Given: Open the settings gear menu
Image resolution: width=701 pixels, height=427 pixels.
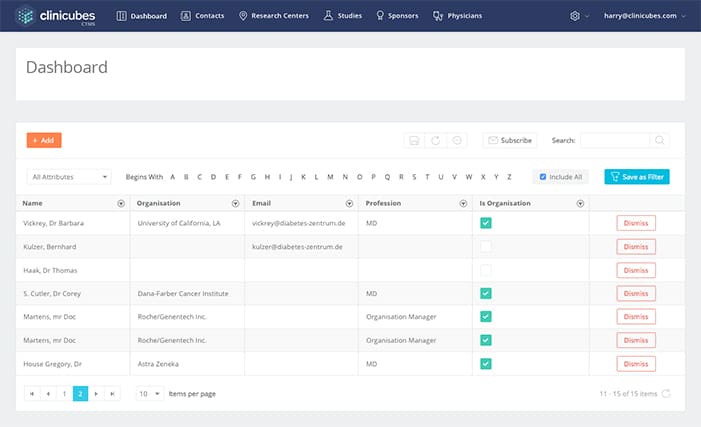Looking at the screenshot, I should pyautogui.click(x=575, y=16).
